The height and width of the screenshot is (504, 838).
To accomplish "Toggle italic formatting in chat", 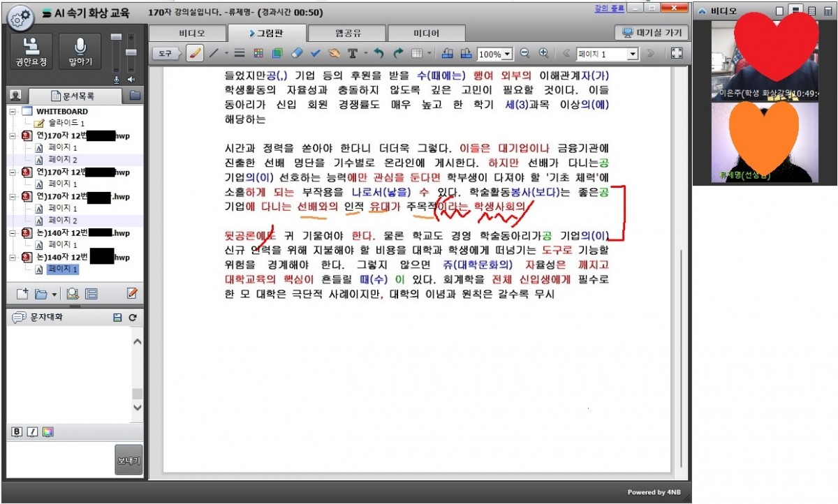I will [x=31, y=431].
